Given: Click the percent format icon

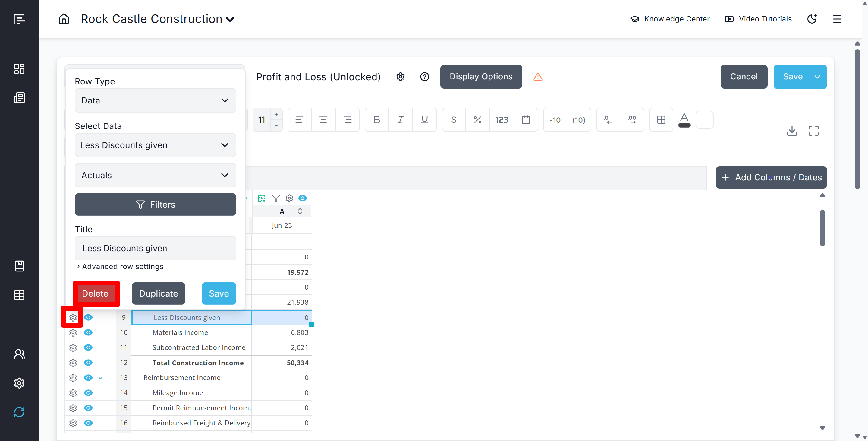Looking at the screenshot, I should coord(477,120).
